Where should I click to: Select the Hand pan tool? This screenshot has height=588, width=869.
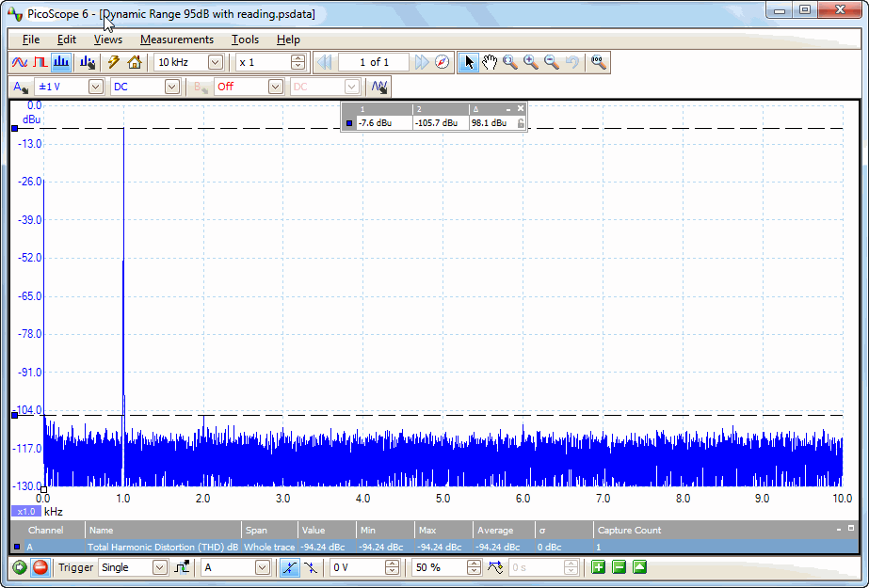490,62
